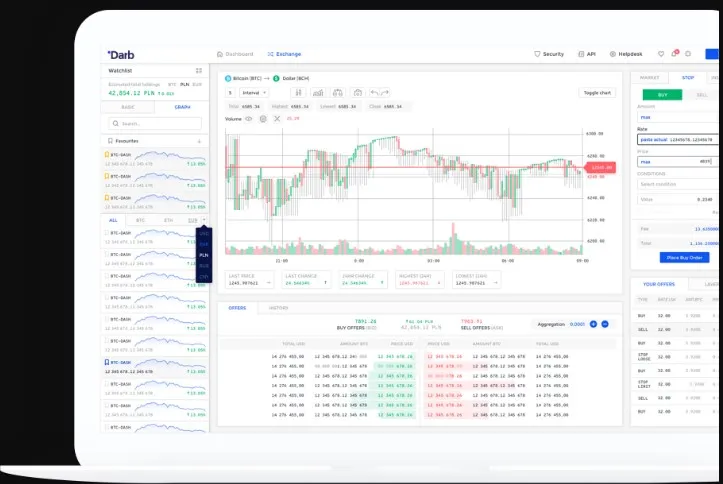This screenshot has height=484, width=723.
Task: Open the YOUR OFFERS tab
Action: coord(659,284)
